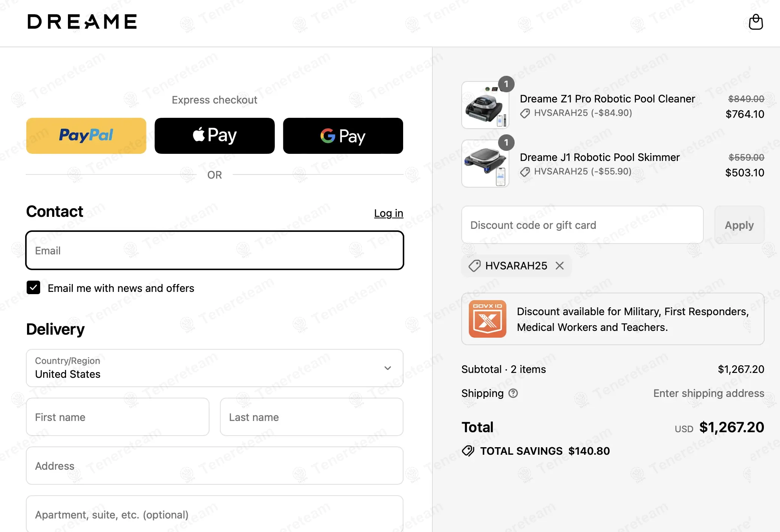Click the Total USD $1,267.20 amount
The image size is (780, 532).
click(732, 427)
